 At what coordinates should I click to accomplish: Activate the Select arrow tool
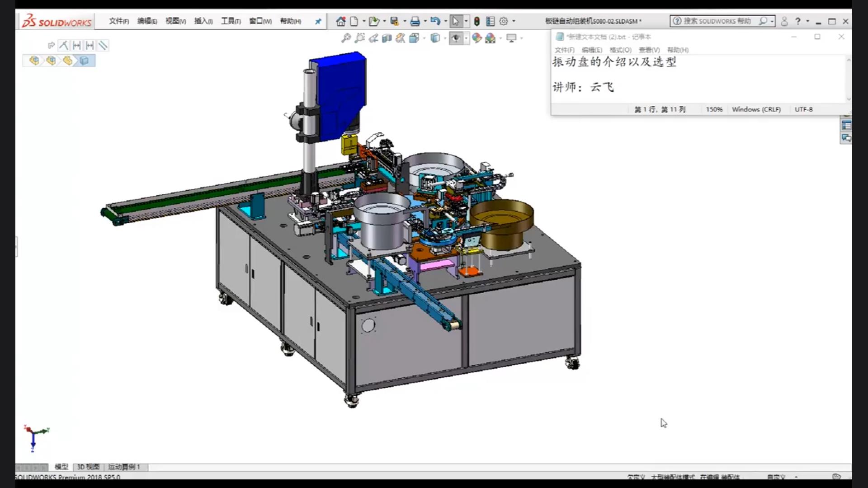tap(456, 21)
